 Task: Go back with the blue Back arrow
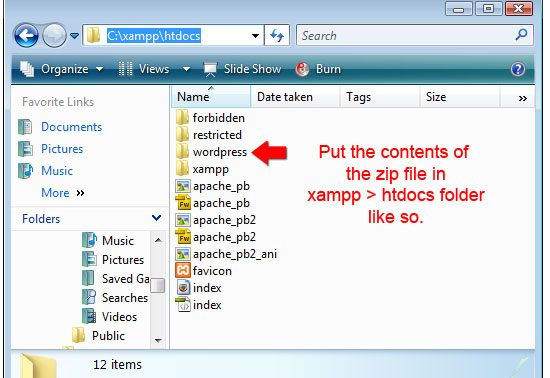tap(26, 35)
